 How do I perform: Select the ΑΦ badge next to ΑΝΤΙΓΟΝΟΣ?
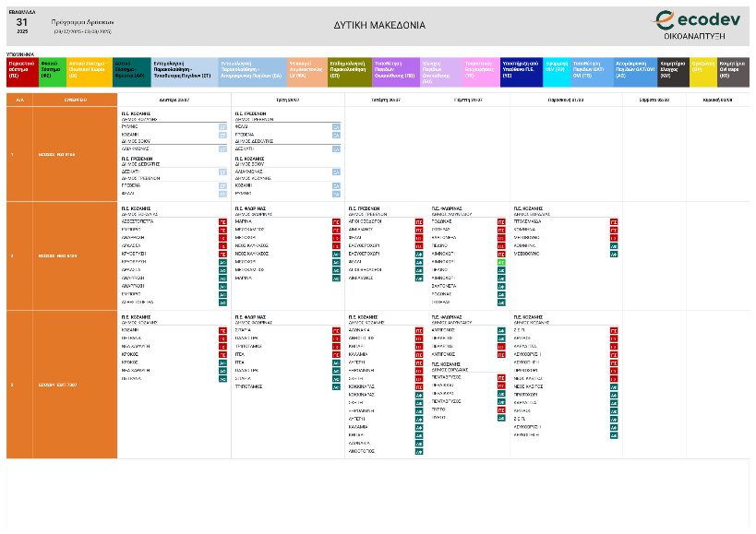tap(501, 331)
